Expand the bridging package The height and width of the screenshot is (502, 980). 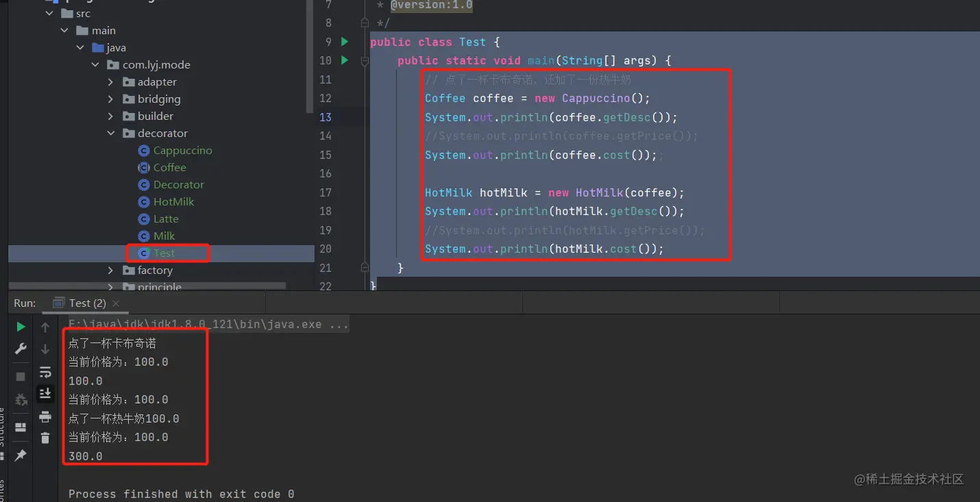pyautogui.click(x=111, y=99)
